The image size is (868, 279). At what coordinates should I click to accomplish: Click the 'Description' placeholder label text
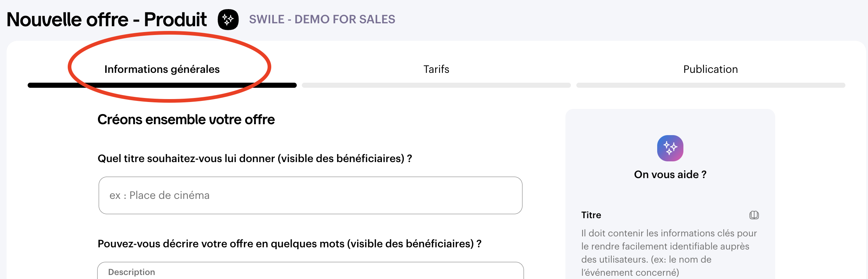tap(131, 272)
